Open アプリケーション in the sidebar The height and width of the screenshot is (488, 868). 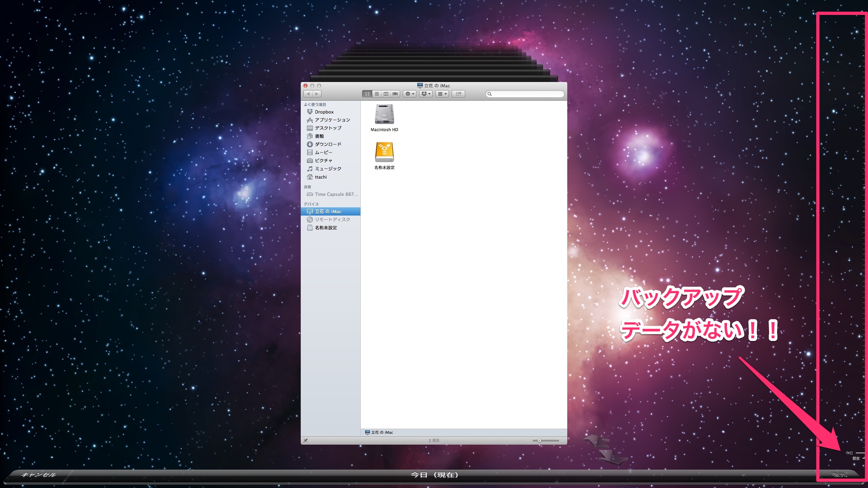click(332, 120)
